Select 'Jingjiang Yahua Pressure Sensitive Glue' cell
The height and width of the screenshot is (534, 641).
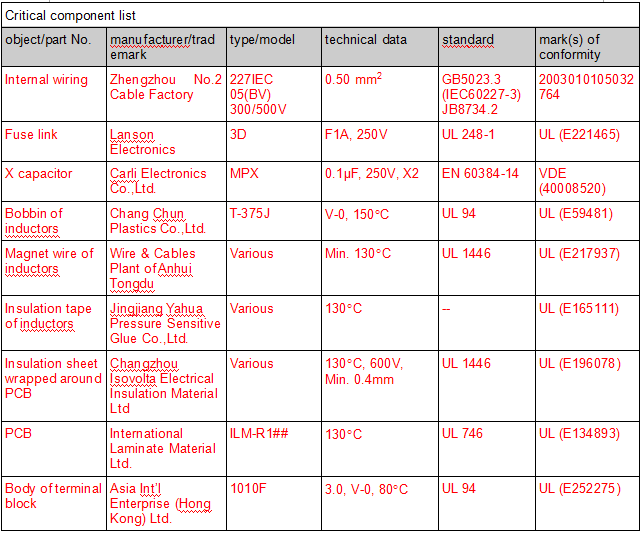[x=166, y=323]
